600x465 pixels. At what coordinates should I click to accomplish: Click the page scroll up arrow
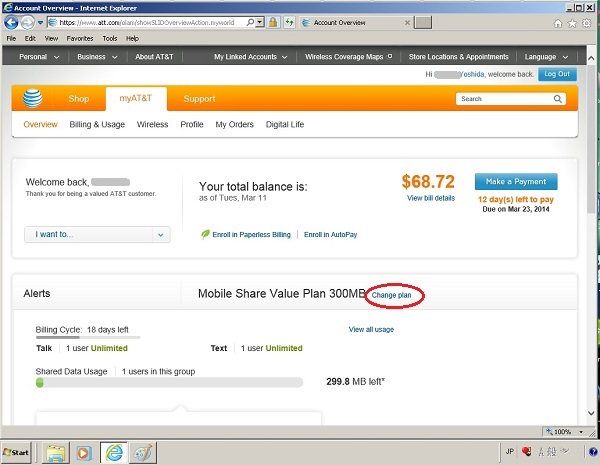click(x=591, y=58)
